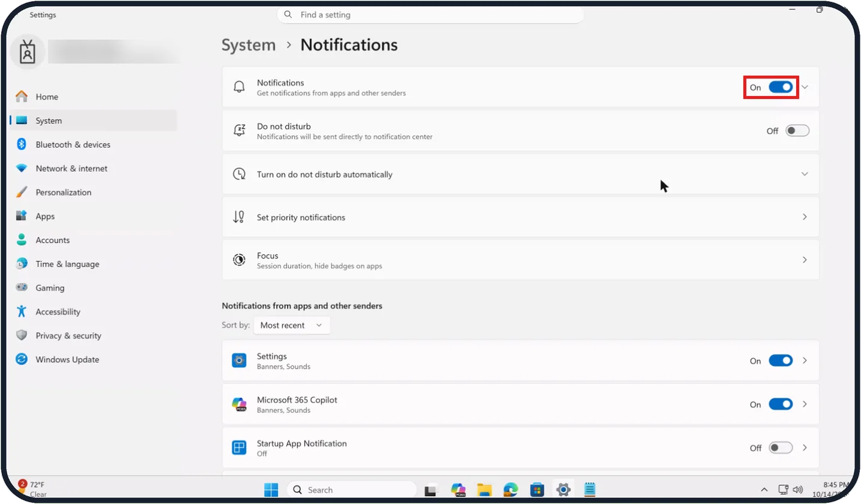Click the Windows Start button in taskbar

[271, 490]
